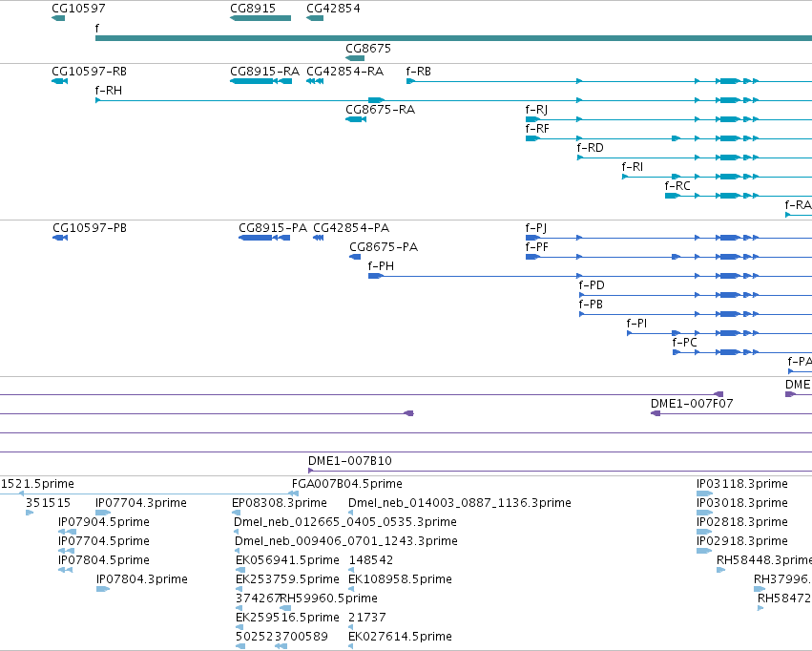
Task: Click the f-RI transcript label
Action: pyautogui.click(x=633, y=167)
